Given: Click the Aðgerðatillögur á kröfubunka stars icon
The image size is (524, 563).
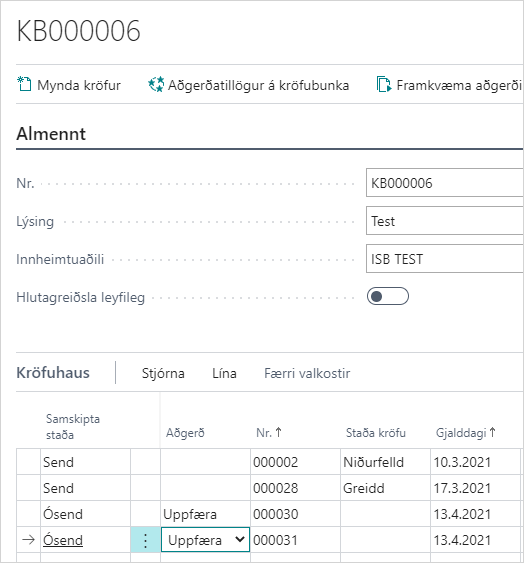Looking at the screenshot, I should click(x=156, y=85).
